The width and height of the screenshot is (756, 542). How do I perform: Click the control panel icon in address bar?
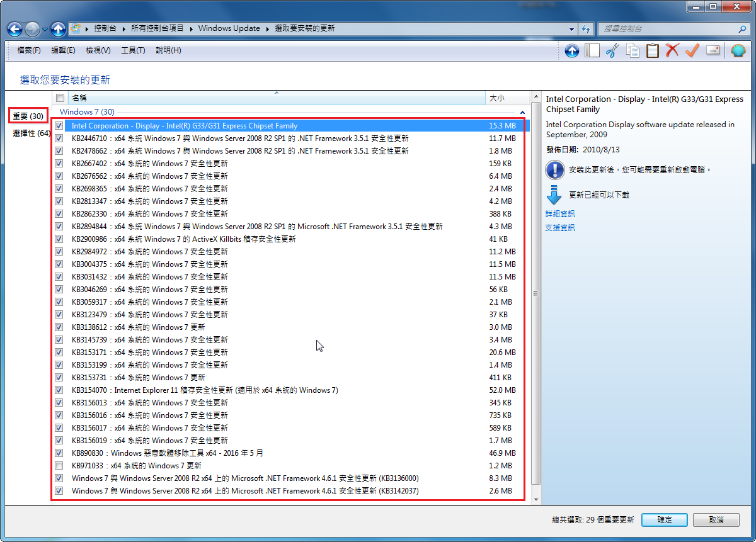pos(76,28)
